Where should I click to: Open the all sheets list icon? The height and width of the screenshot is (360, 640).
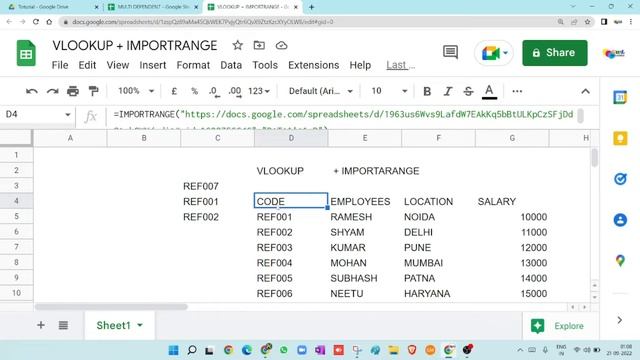pyautogui.click(x=63, y=325)
